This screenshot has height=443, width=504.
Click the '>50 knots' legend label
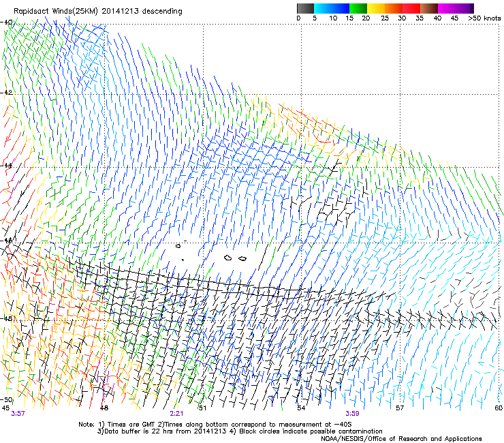tap(484, 18)
